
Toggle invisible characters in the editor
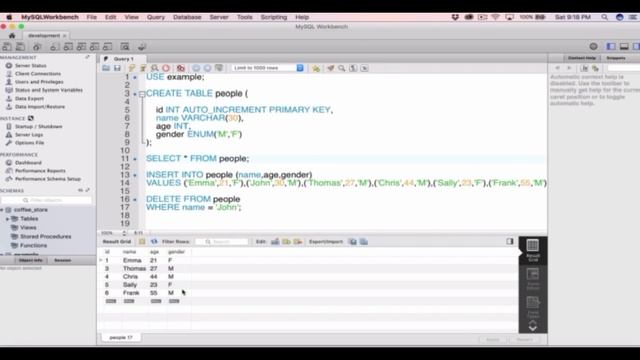(353, 68)
